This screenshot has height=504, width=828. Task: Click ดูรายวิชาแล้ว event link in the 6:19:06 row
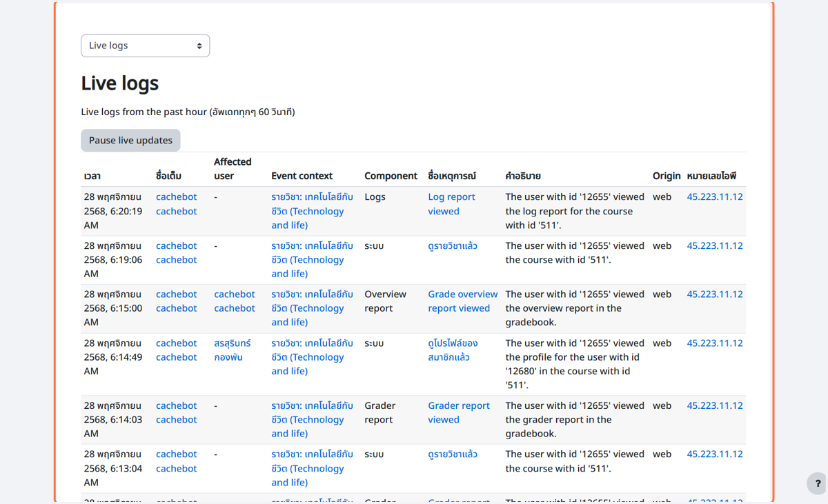[x=453, y=245]
